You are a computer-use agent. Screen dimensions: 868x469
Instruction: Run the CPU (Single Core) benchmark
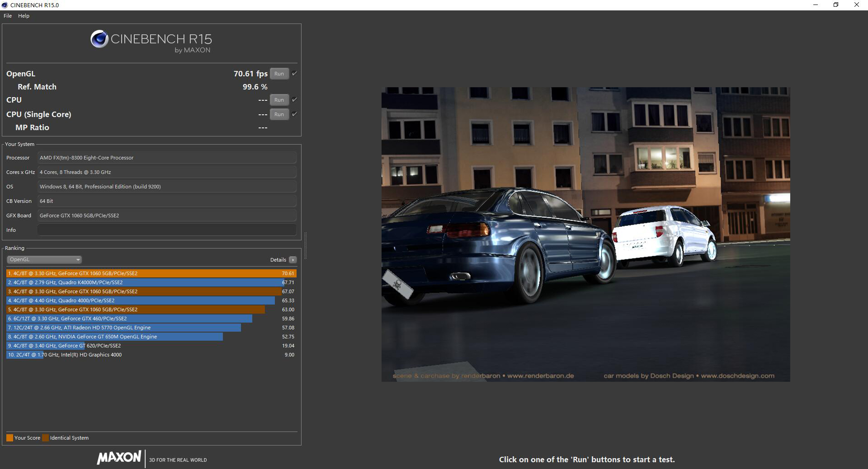(x=279, y=114)
